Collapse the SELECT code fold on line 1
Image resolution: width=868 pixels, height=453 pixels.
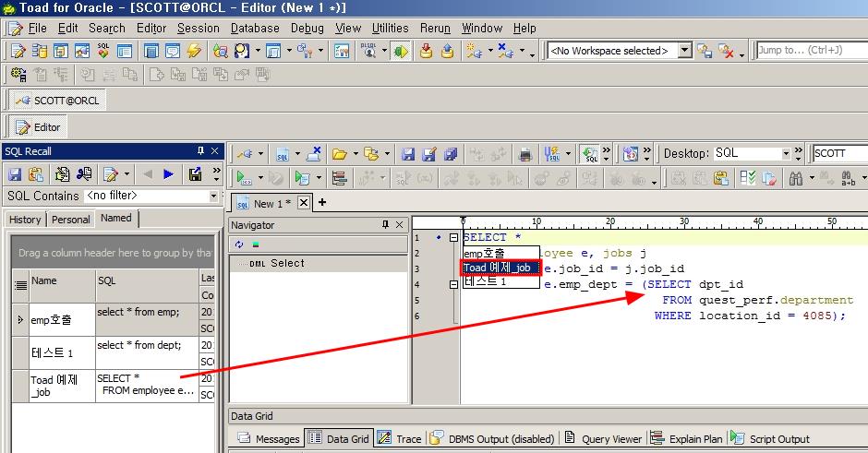[453, 238]
